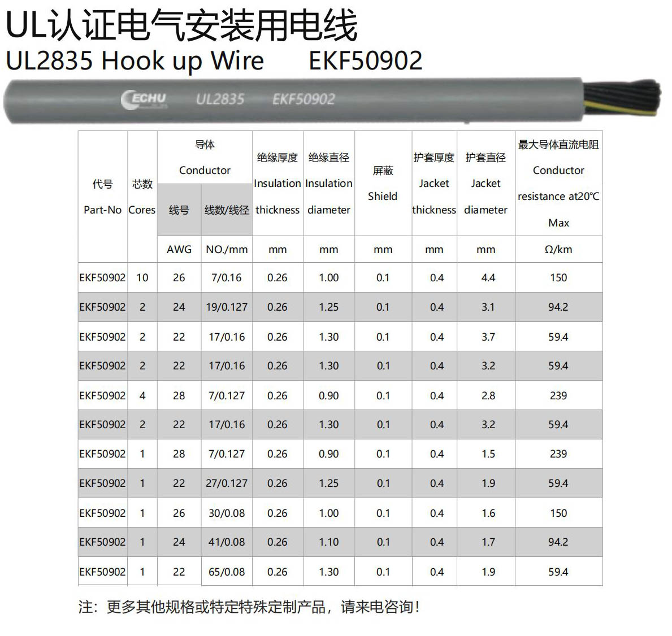The width and height of the screenshot is (672, 636).
Task: Click '1.25' in the 27/0.127 row
Action: 329,483
